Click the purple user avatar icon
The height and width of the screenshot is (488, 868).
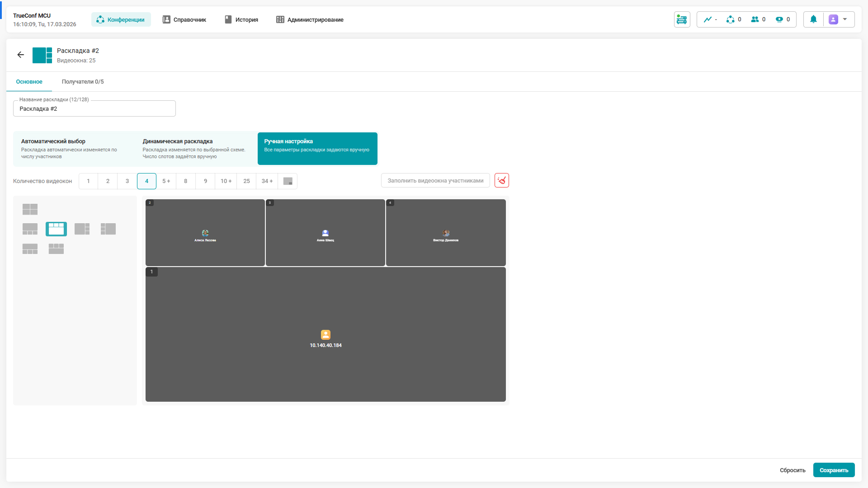tap(833, 19)
